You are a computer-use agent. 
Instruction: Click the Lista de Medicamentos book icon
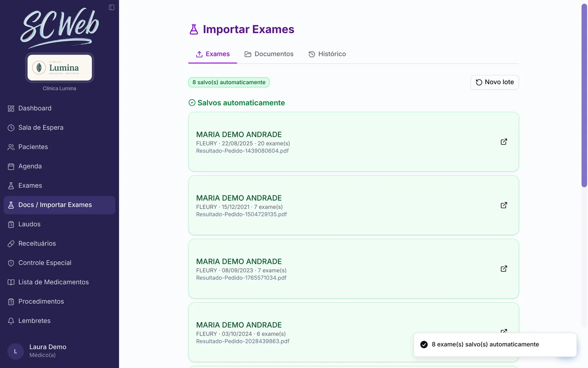coord(11,282)
